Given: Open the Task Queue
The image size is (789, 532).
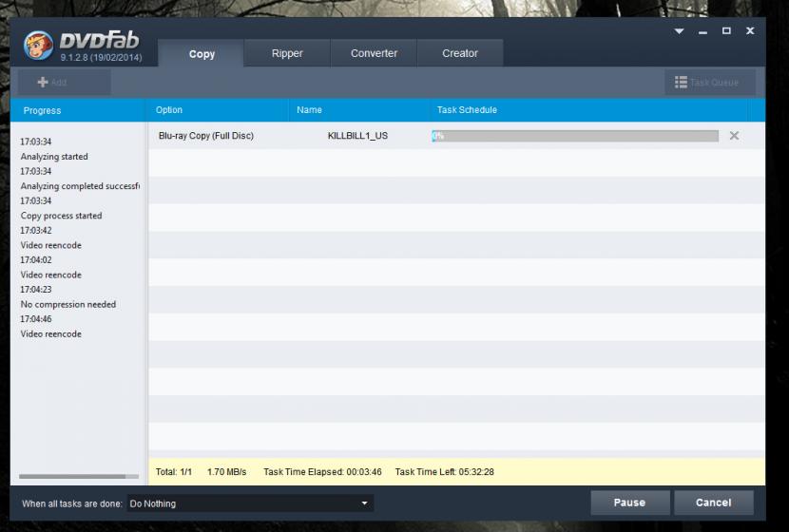Looking at the screenshot, I should point(709,82).
